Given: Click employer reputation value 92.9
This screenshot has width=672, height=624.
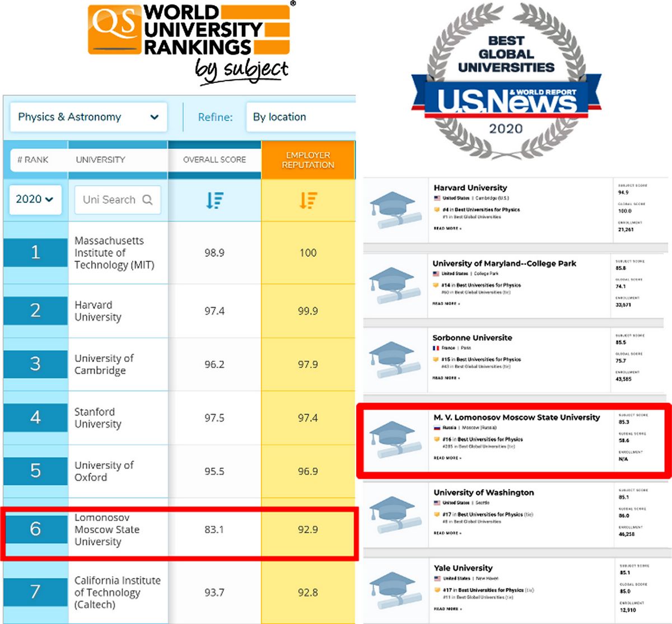Looking at the screenshot, I should (x=308, y=529).
